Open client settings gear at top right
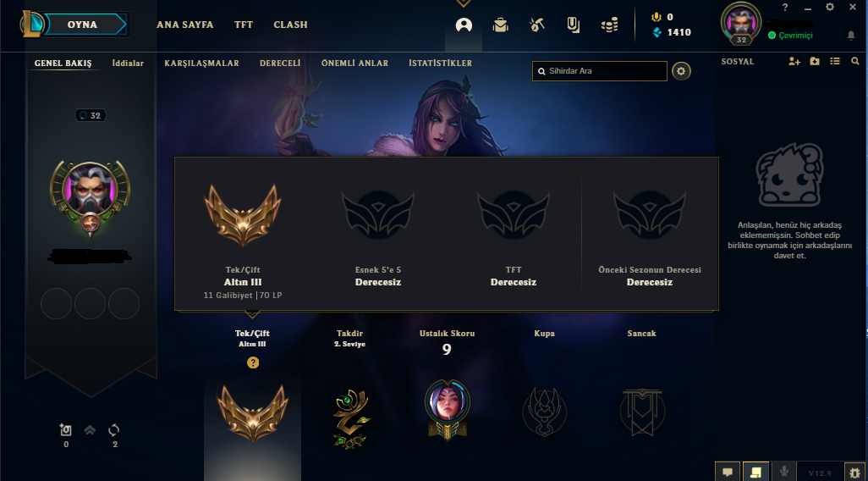The width and height of the screenshot is (868, 481). point(830,8)
